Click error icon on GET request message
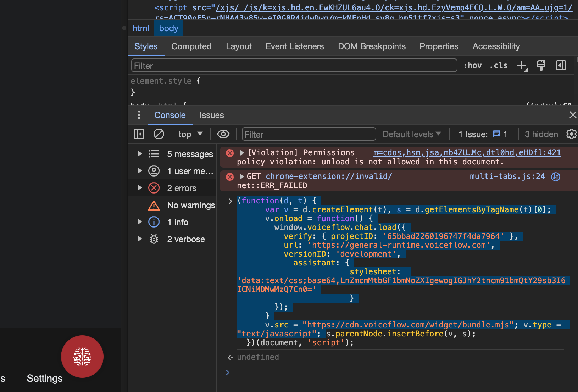The image size is (578, 392). tap(230, 177)
